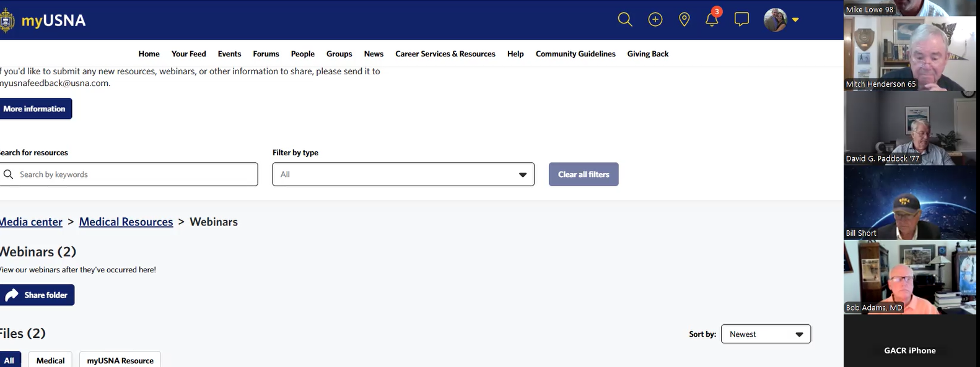
Task: Select Mitch Henderson 65 video thumbnail
Action: click(909, 54)
